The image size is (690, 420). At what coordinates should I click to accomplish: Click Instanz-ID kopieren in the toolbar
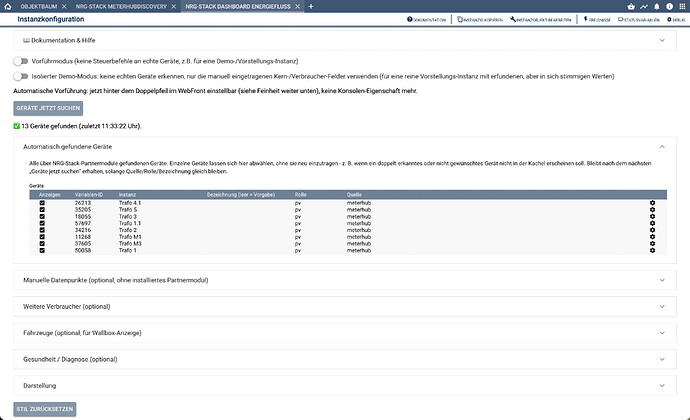pyautogui.click(x=480, y=20)
